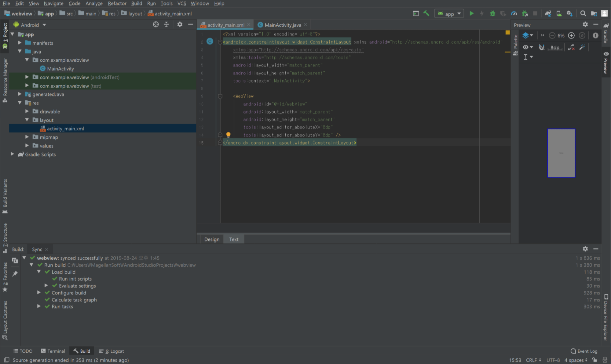Click the Infer Constraints magic wand
Viewport: 611px width, 364px height.
[x=582, y=47]
